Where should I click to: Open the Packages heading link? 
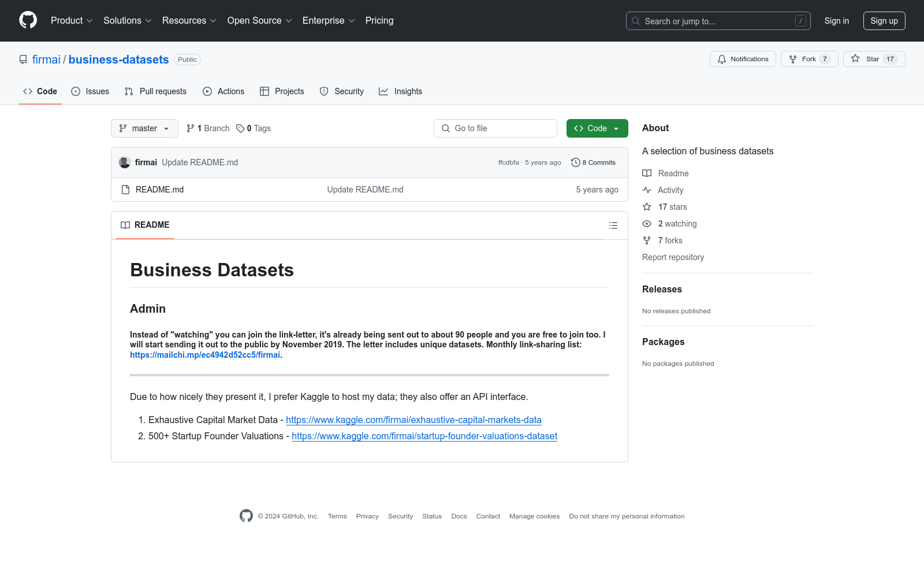[x=663, y=342]
